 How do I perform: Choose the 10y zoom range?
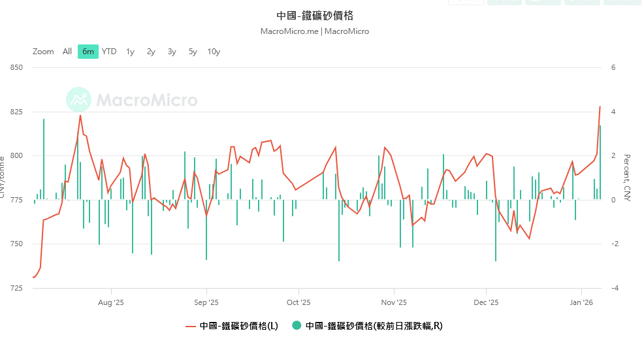pyautogui.click(x=214, y=52)
